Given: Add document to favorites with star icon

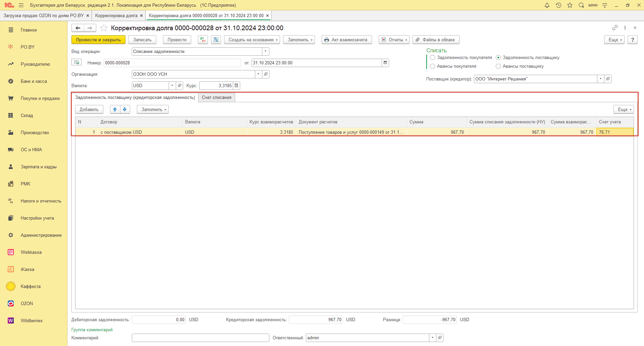Looking at the screenshot, I should coord(104,28).
